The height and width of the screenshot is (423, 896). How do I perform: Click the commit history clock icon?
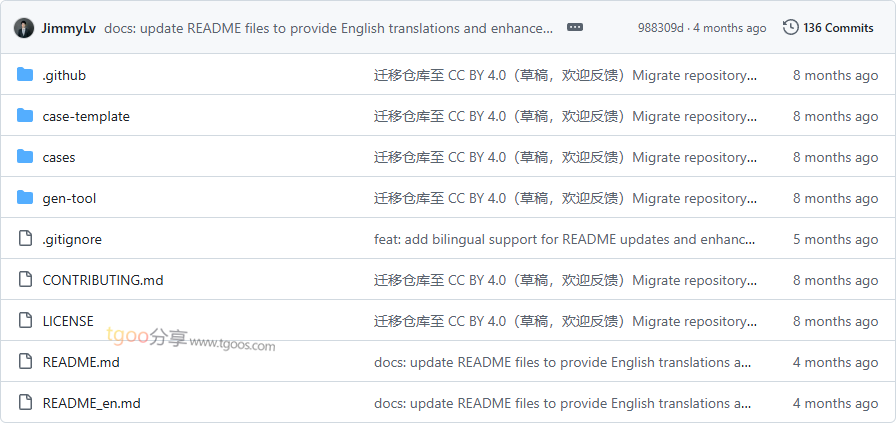click(790, 28)
